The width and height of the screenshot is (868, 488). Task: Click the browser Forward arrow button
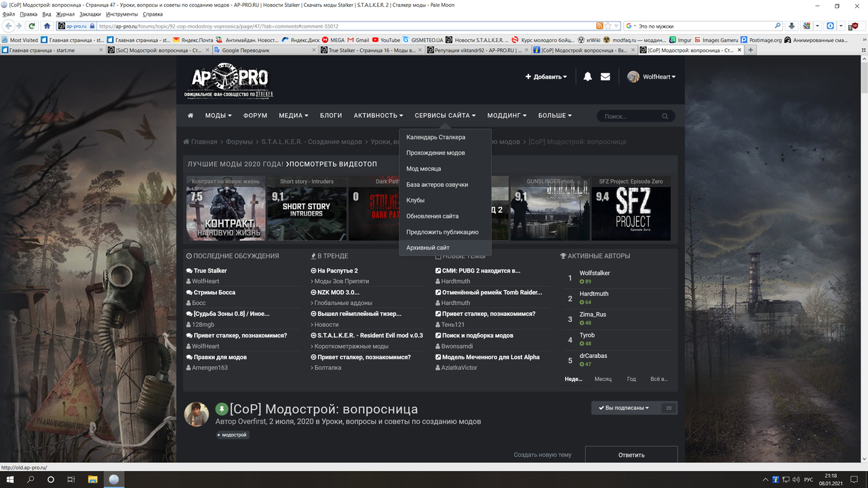[x=20, y=26]
